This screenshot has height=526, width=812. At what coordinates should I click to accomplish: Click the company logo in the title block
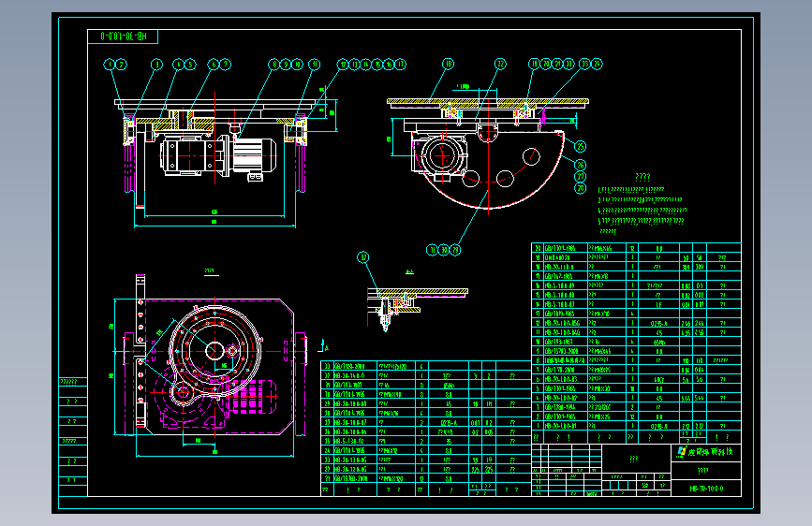[682, 452]
